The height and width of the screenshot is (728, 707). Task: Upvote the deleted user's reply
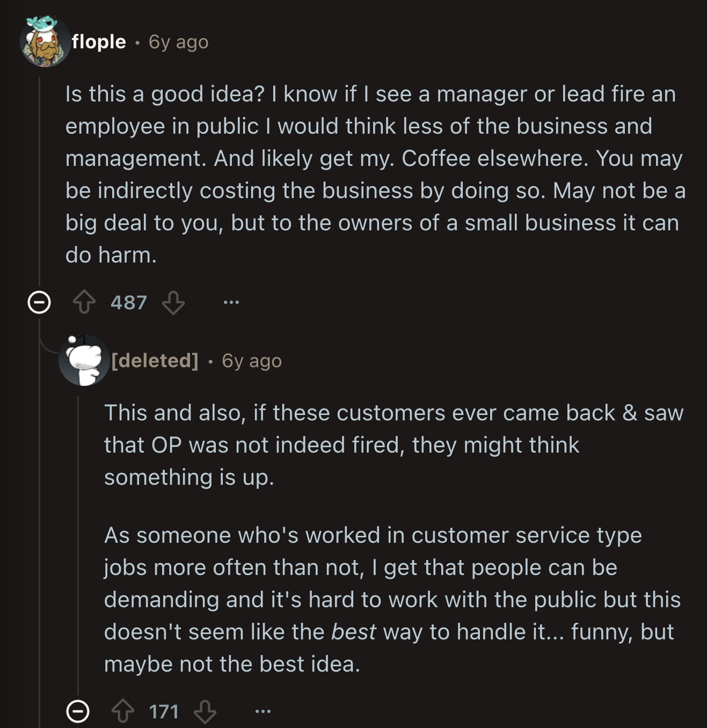click(x=123, y=711)
